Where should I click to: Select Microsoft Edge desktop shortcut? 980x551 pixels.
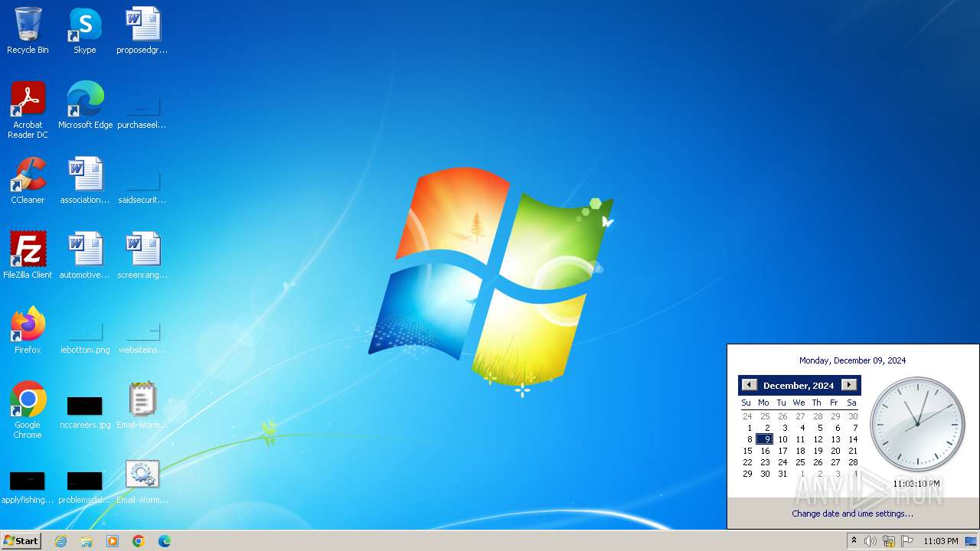point(85,106)
